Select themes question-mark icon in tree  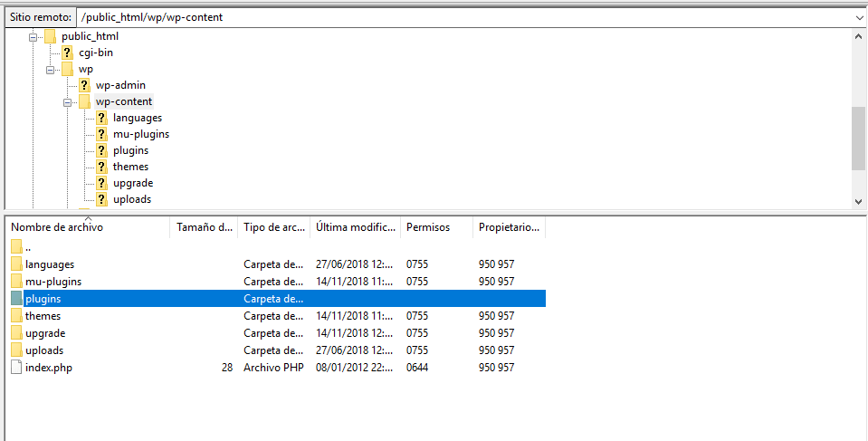click(x=102, y=167)
